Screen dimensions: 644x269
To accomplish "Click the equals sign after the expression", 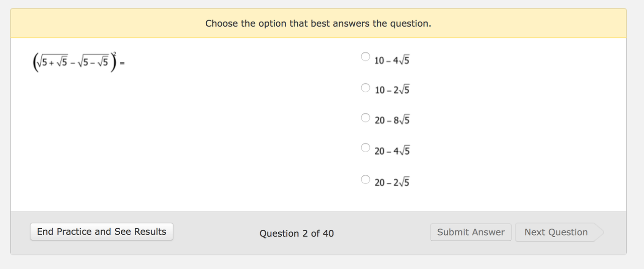I will coord(122,63).
